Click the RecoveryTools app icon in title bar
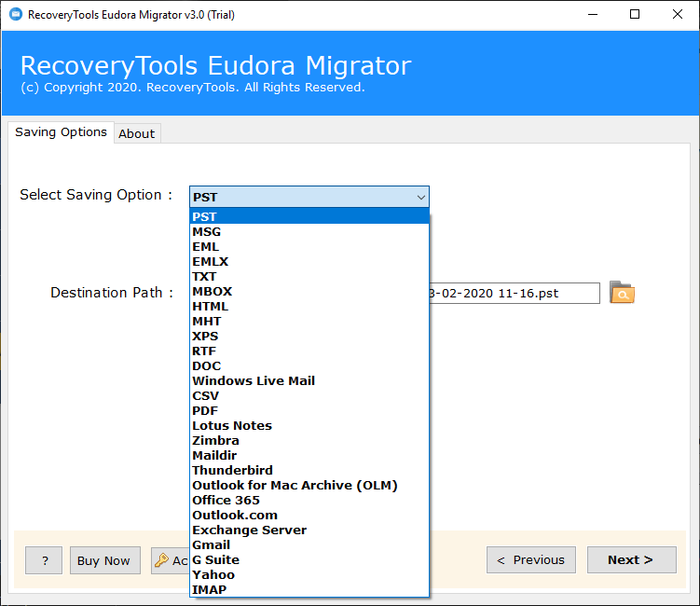 pyautogui.click(x=16, y=14)
